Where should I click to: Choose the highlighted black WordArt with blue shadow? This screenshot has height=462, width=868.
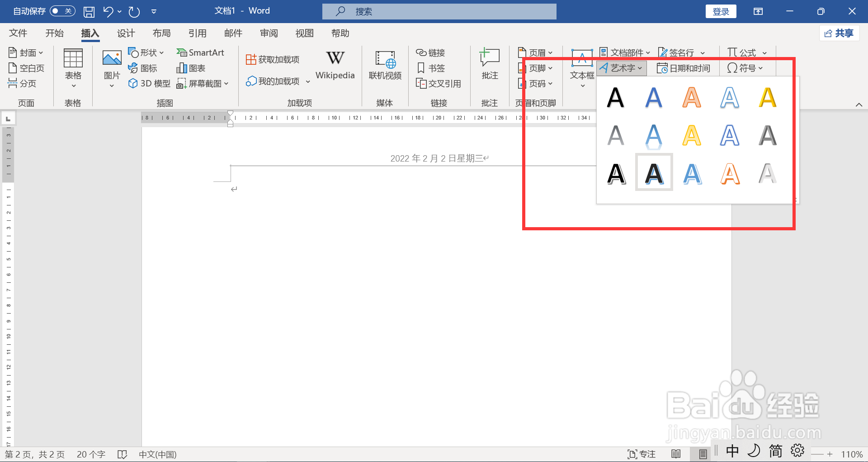pyautogui.click(x=654, y=172)
